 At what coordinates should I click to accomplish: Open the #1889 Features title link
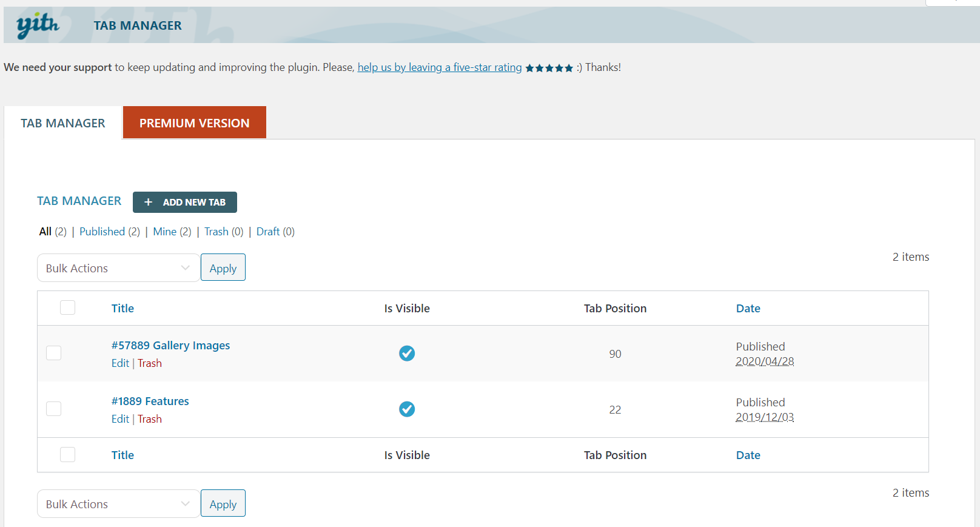[150, 401]
